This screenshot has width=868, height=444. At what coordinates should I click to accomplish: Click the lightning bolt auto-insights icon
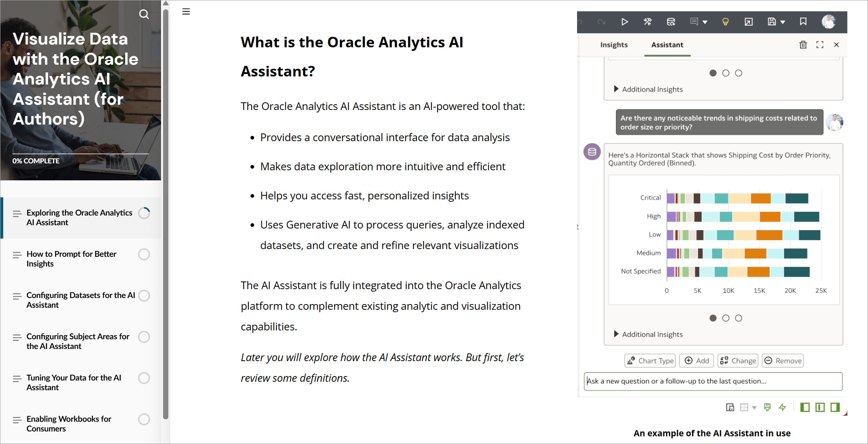(x=782, y=407)
